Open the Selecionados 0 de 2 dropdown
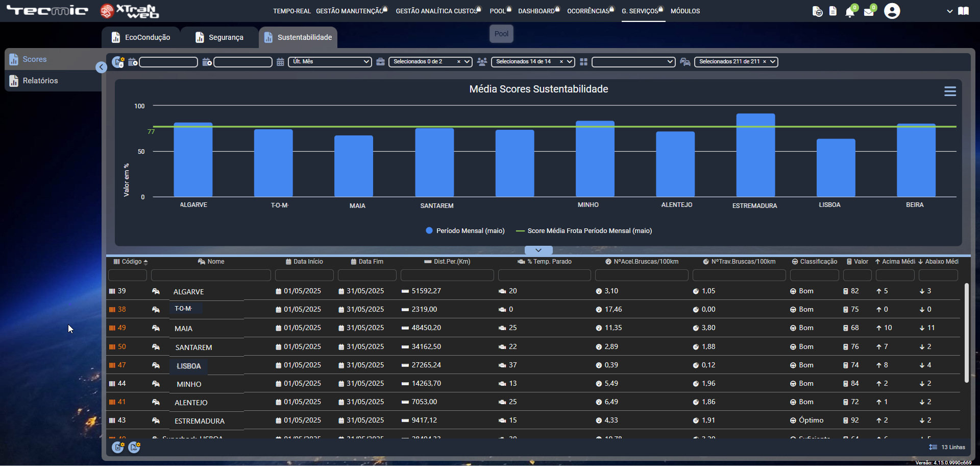The height and width of the screenshot is (466, 980). point(430,62)
